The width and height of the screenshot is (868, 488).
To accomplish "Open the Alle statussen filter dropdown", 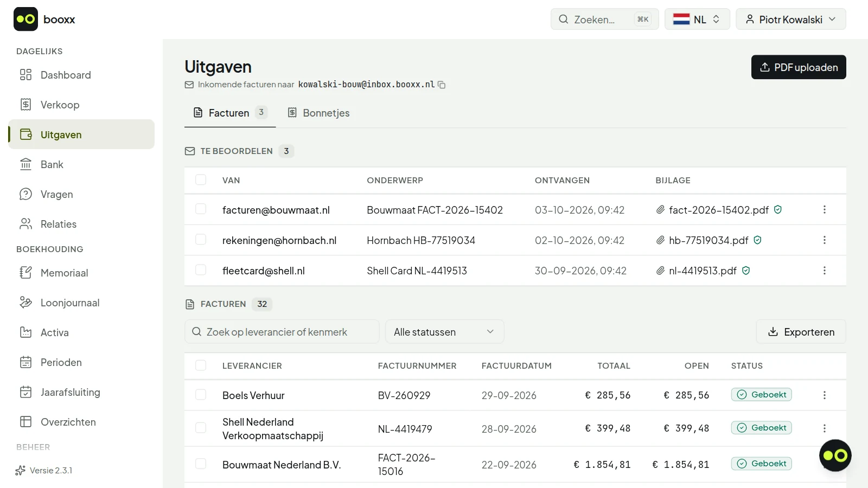I will click(x=445, y=332).
